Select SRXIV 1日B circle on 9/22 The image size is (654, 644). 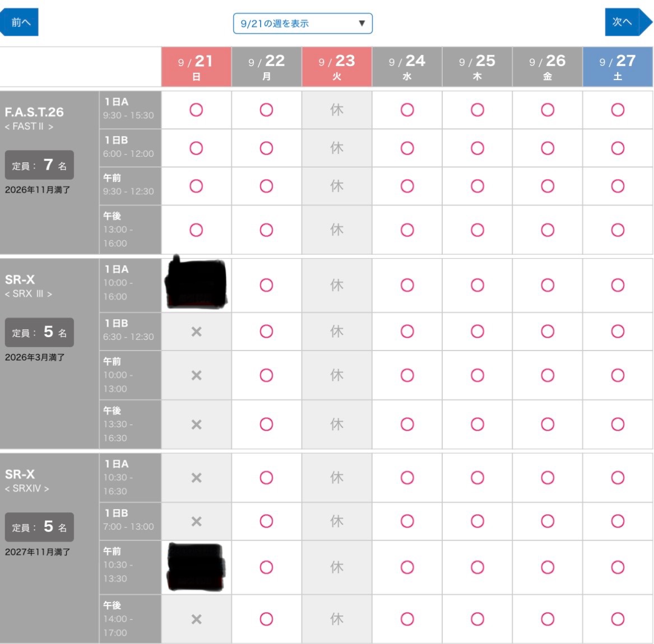click(x=266, y=521)
